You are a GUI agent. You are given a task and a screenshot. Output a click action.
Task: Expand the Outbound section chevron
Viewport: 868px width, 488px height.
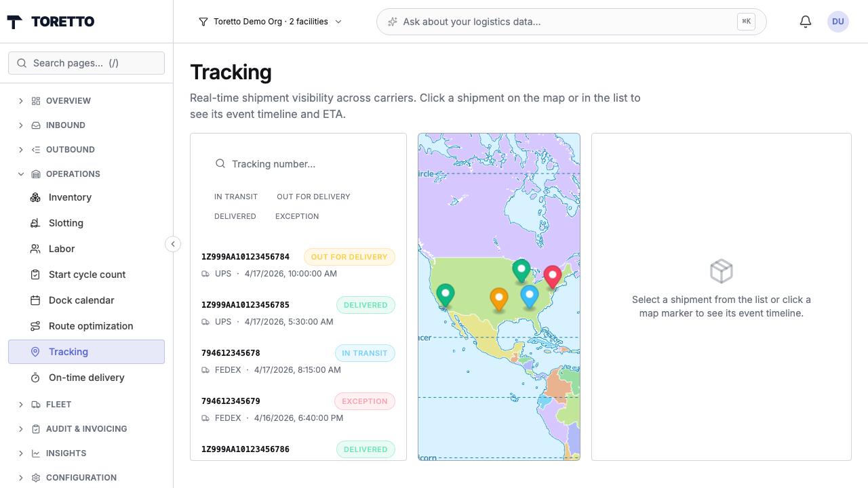(x=20, y=150)
